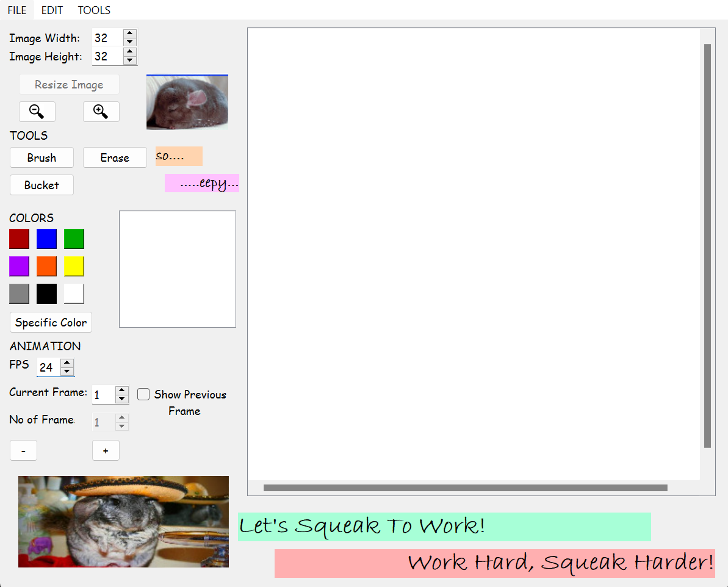The image size is (728, 587).
Task: Enable Show Previous Frame checkbox
Action: (143, 394)
